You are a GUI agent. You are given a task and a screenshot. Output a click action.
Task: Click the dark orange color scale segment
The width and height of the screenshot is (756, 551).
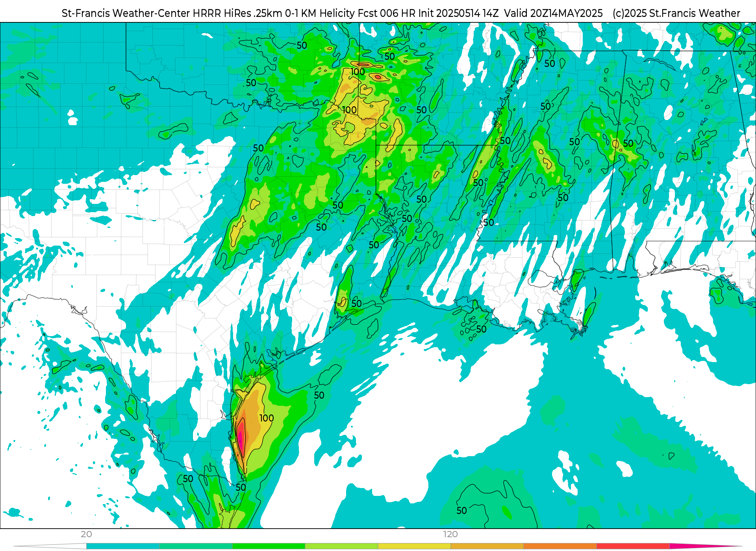click(560, 546)
